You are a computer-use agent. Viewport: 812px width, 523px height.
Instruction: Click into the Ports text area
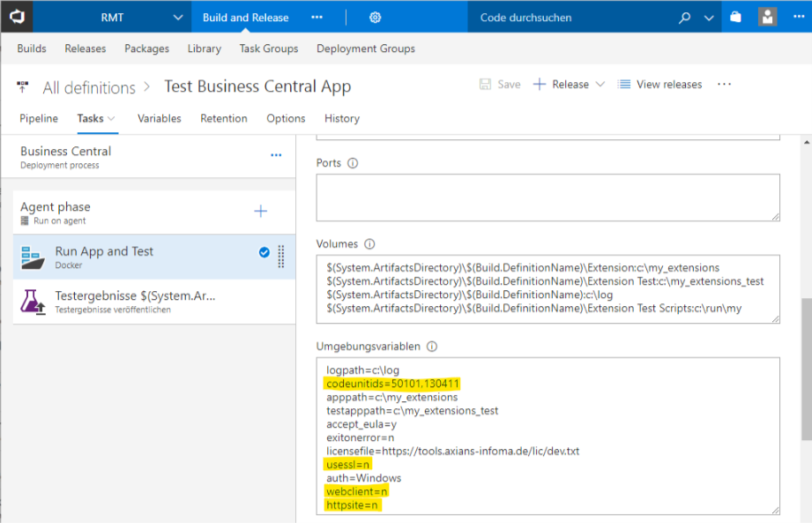coord(548,198)
